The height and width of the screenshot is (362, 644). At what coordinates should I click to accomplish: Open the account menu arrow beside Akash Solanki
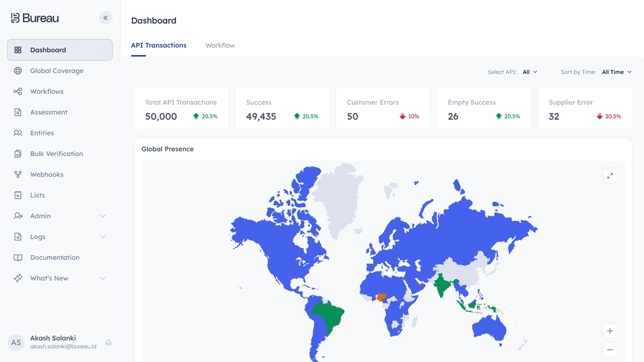pyautogui.click(x=108, y=342)
